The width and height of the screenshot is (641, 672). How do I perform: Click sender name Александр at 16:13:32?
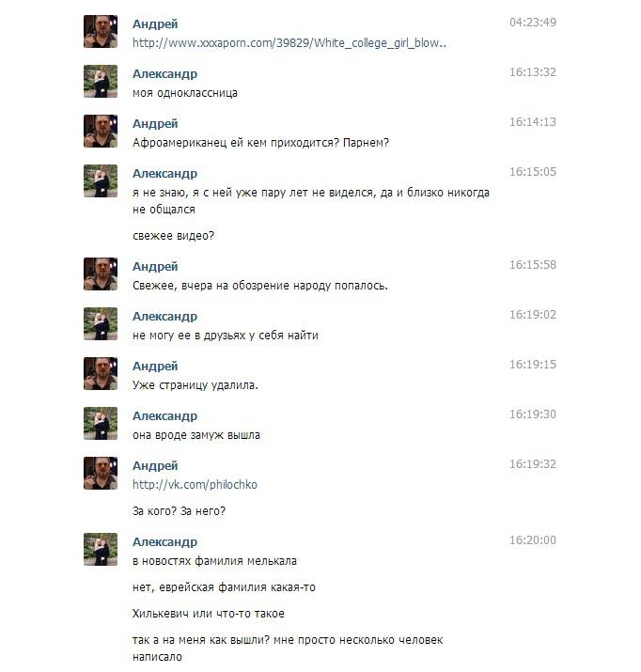tap(165, 73)
